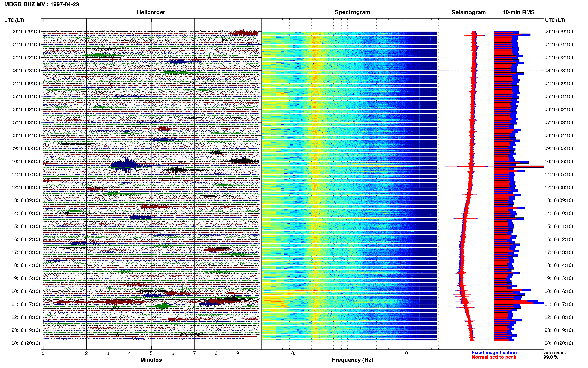The image size is (588, 368).
Task: Click the 'Fixed magnification' legend text
Action: [494, 352]
